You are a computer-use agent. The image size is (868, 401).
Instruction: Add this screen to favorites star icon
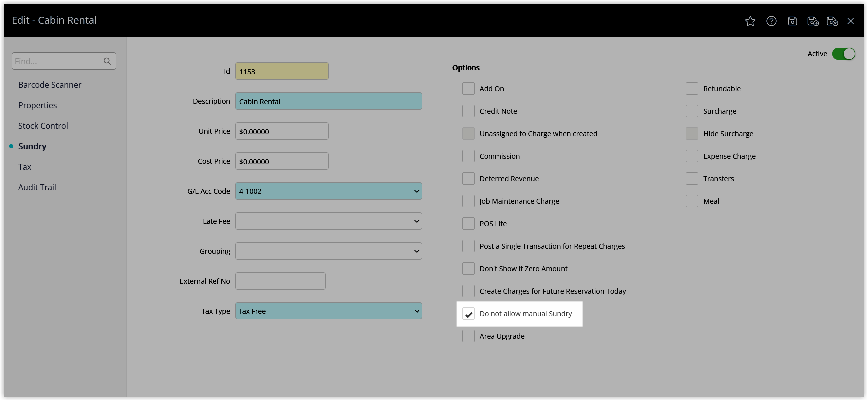pyautogui.click(x=750, y=21)
